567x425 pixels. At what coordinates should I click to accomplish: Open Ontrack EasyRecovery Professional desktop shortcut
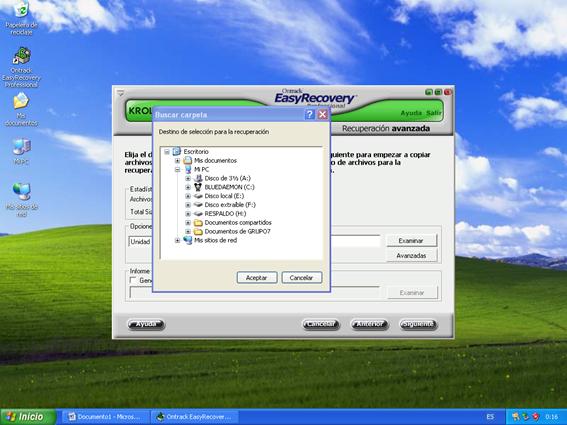(21, 67)
